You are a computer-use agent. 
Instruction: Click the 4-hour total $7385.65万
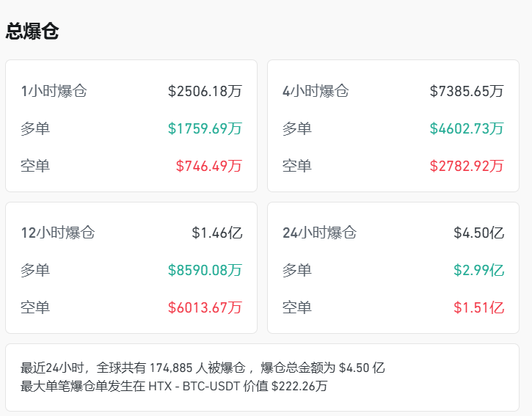point(467,92)
